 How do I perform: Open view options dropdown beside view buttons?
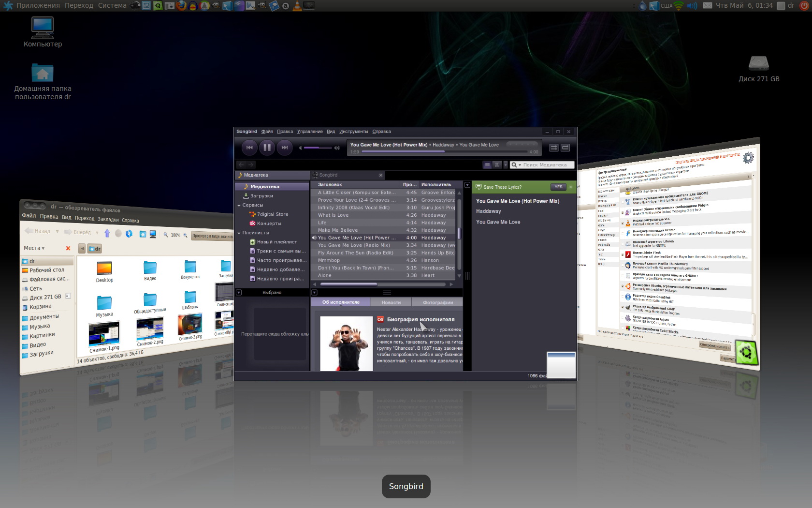coord(506,165)
